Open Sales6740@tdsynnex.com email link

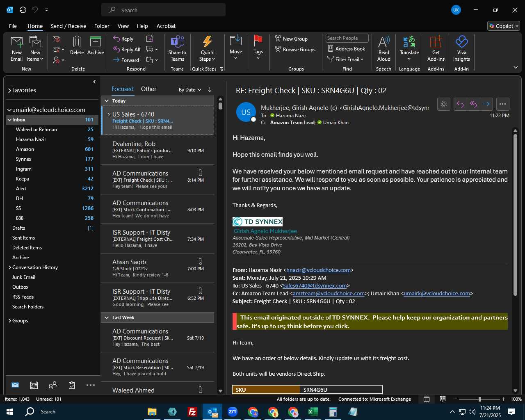click(x=315, y=285)
